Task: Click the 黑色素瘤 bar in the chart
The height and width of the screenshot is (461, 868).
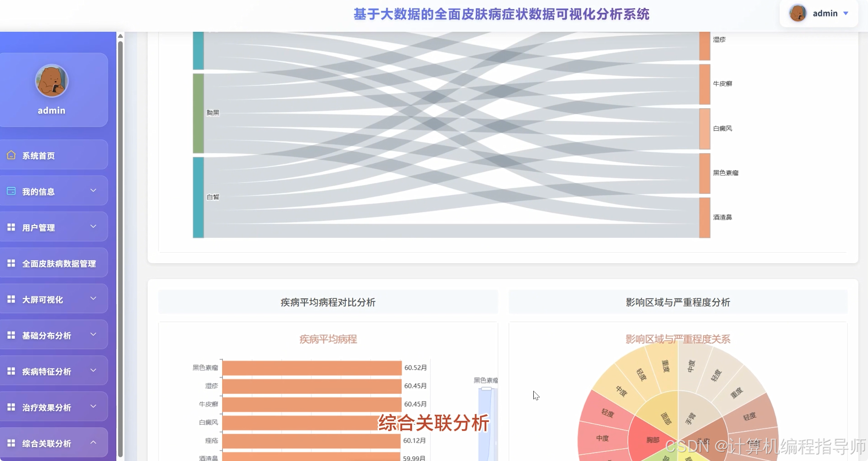Action: [311, 368]
